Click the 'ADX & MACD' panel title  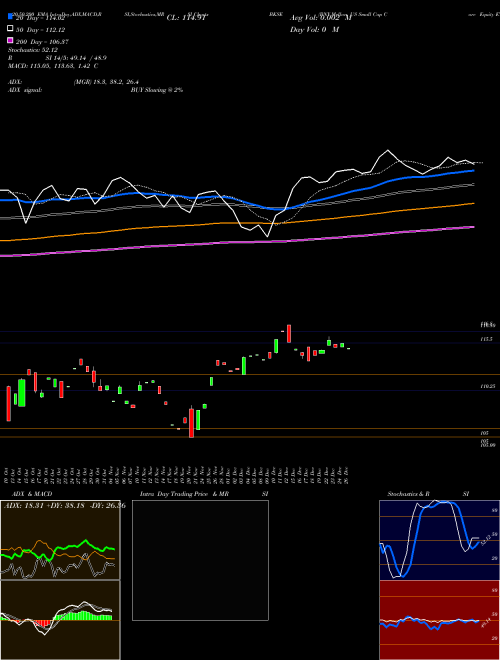click(x=30, y=494)
